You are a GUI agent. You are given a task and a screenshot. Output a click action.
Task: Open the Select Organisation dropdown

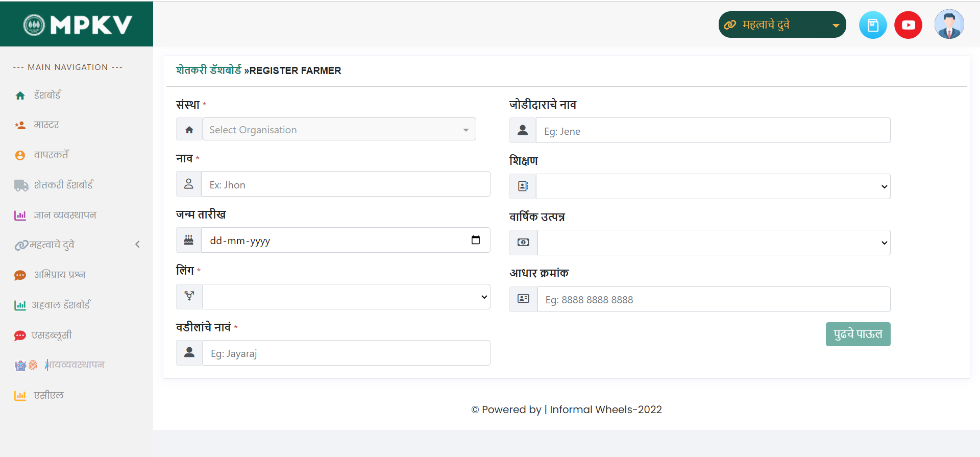(x=339, y=130)
